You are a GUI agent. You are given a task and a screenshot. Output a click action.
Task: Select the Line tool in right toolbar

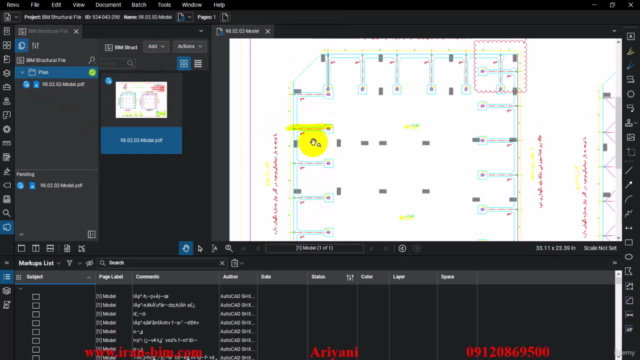(629, 170)
